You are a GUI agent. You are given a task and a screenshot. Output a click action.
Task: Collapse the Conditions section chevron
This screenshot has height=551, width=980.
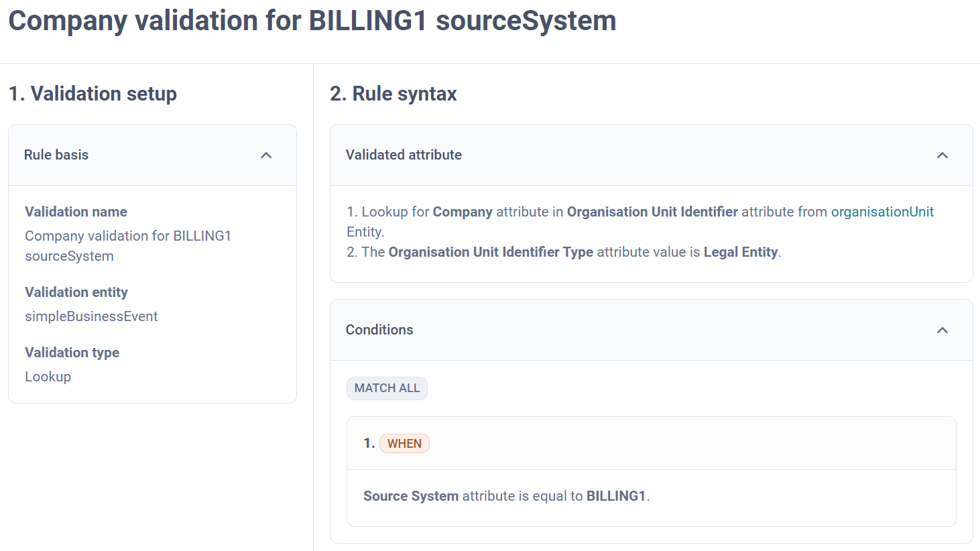pyautogui.click(x=942, y=330)
